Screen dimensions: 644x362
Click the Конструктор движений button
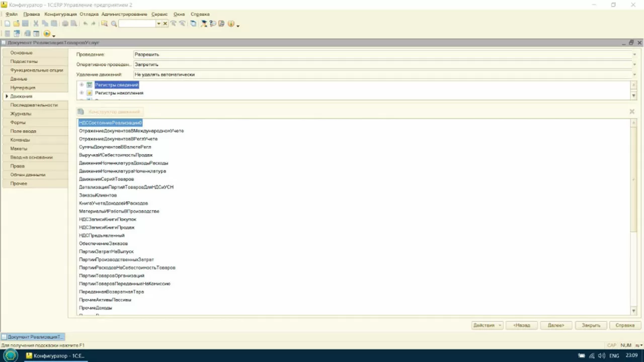coord(110,112)
